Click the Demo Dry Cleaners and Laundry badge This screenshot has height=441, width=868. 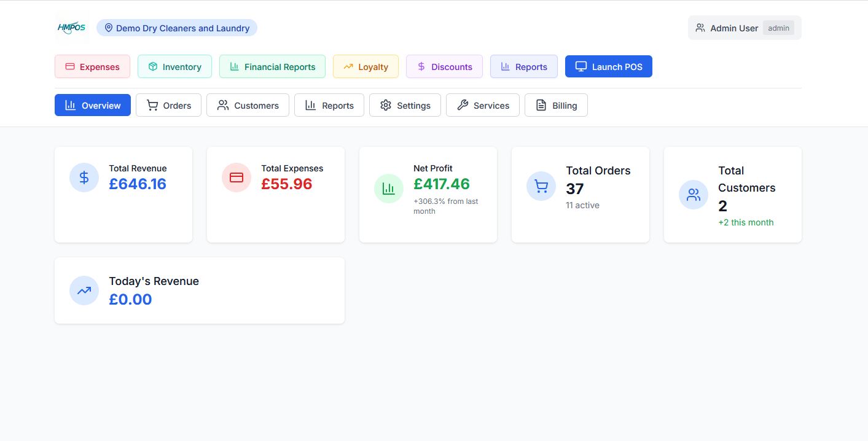[x=177, y=28]
